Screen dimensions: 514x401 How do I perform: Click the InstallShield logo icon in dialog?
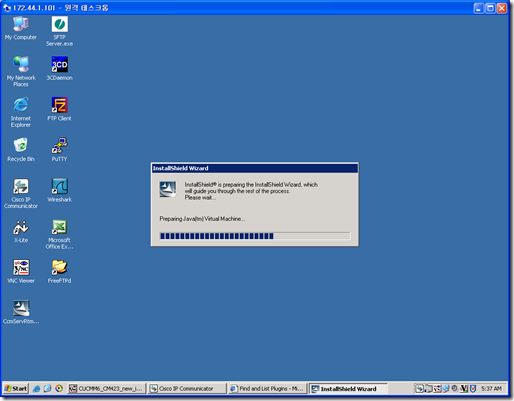(168, 189)
